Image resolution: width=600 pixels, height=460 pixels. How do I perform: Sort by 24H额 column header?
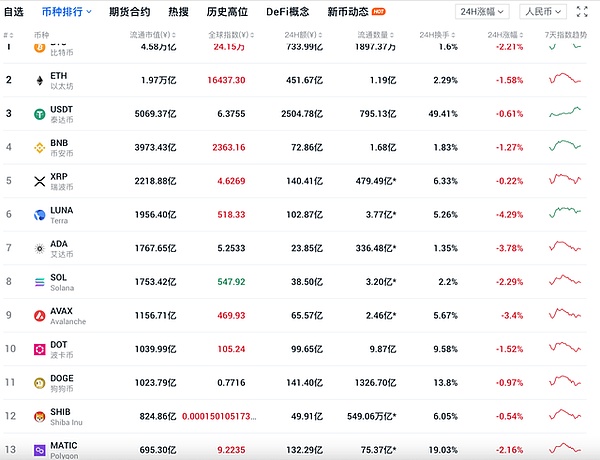tap(303, 35)
